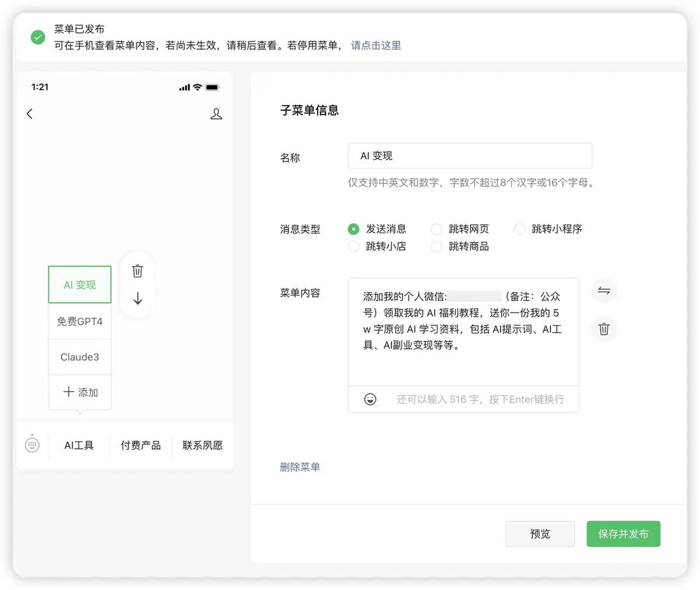Click the battery icon in phone status bar

pos(212,88)
